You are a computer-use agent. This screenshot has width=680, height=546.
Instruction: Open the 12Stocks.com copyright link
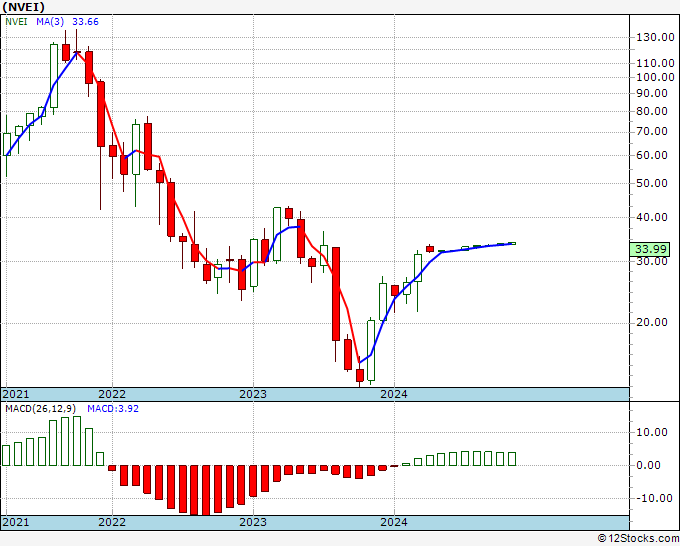click(638, 539)
